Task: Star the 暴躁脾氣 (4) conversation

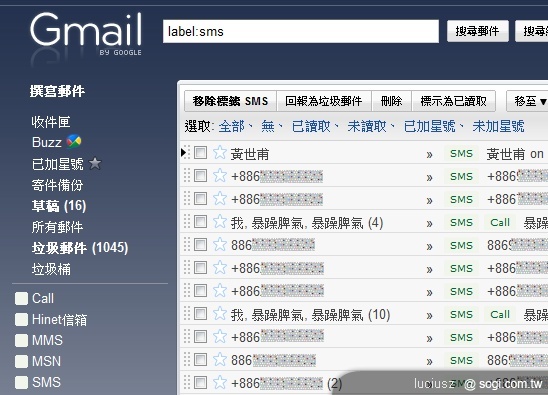Action: [x=220, y=222]
